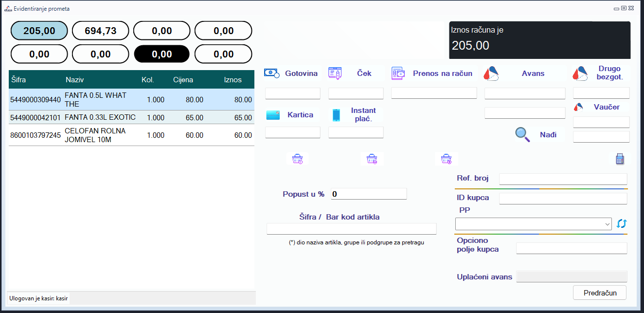
Task: Select Prenos na račun payment
Action: pos(434,74)
